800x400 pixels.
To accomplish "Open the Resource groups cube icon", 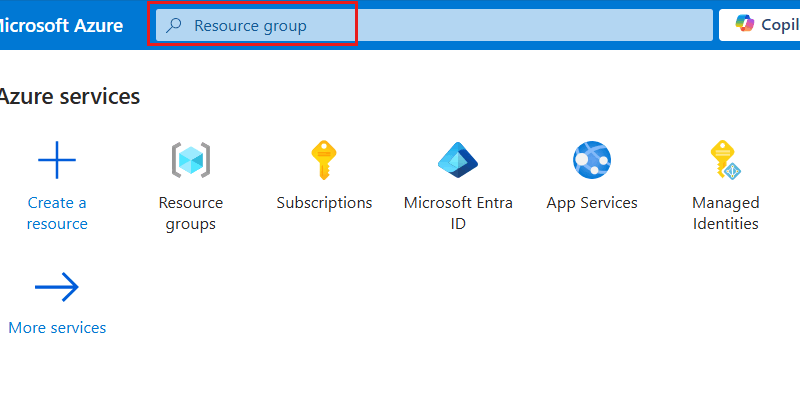I will click(191, 160).
